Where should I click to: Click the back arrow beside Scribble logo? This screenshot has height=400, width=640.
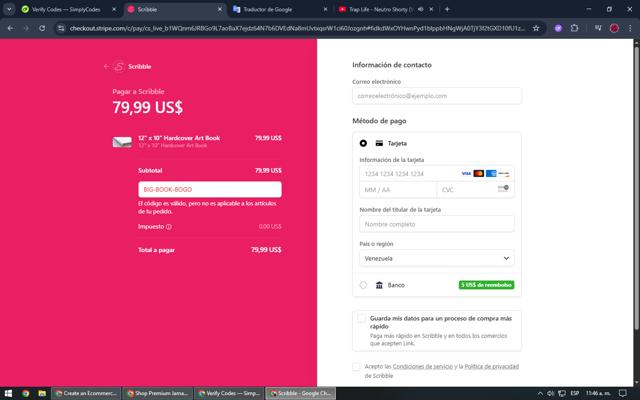(107, 67)
